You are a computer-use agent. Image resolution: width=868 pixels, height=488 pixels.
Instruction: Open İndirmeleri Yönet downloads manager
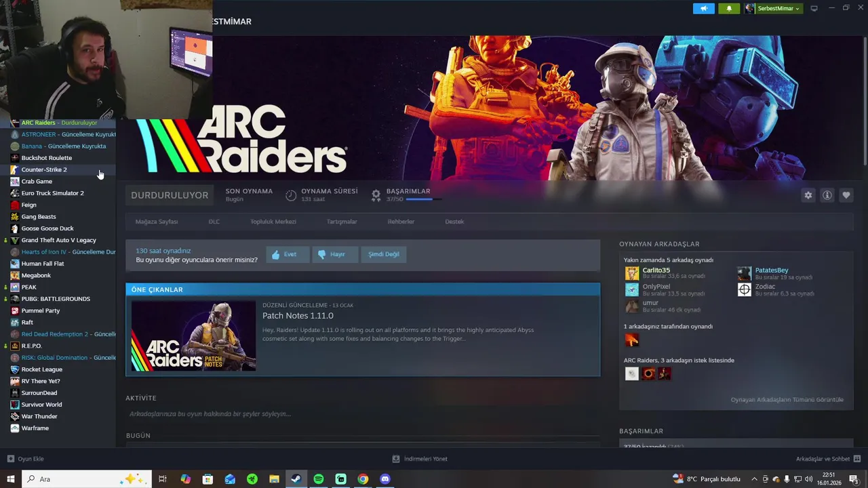[420, 459]
